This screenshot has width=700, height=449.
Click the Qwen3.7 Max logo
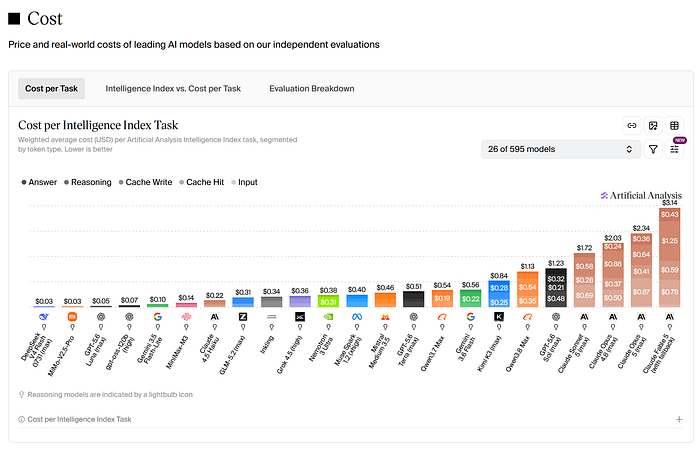tap(442, 317)
